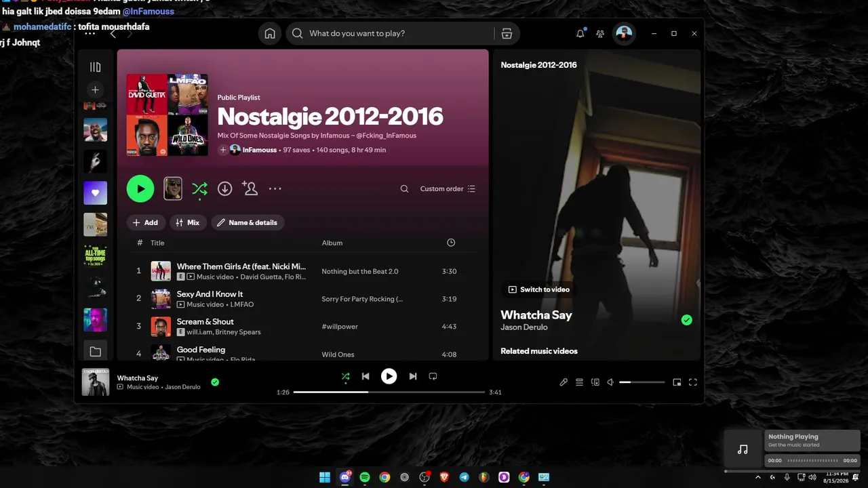Toggle saved checkmark in Now Playing panel

687,320
